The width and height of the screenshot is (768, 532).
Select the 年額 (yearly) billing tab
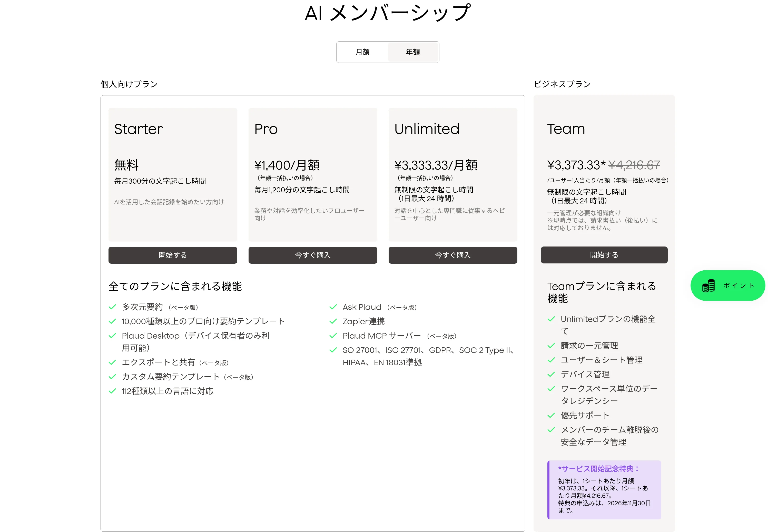coord(413,52)
